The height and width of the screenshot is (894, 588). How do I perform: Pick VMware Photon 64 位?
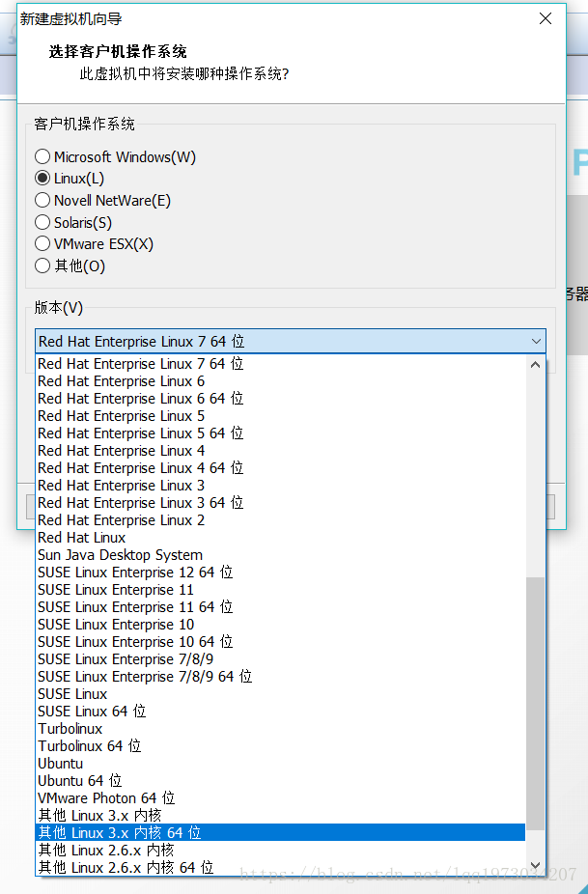pyautogui.click(x=280, y=798)
